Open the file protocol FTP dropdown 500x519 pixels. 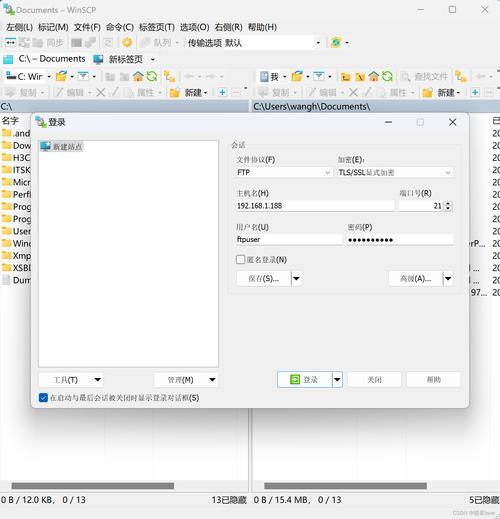coord(284,172)
